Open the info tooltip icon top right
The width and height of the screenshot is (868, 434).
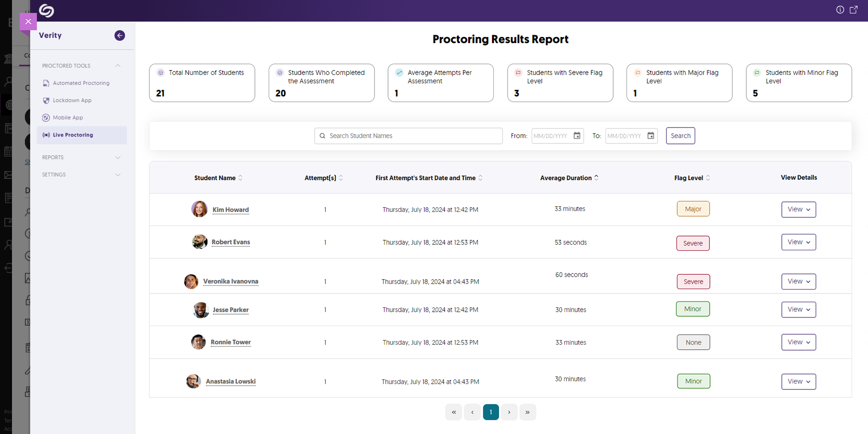click(840, 10)
